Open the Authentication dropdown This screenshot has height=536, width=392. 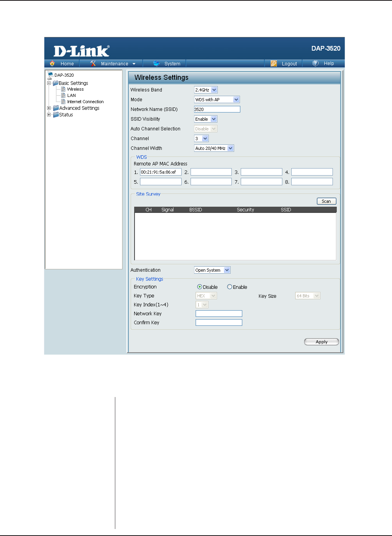pyautogui.click(x=212, y=270)
